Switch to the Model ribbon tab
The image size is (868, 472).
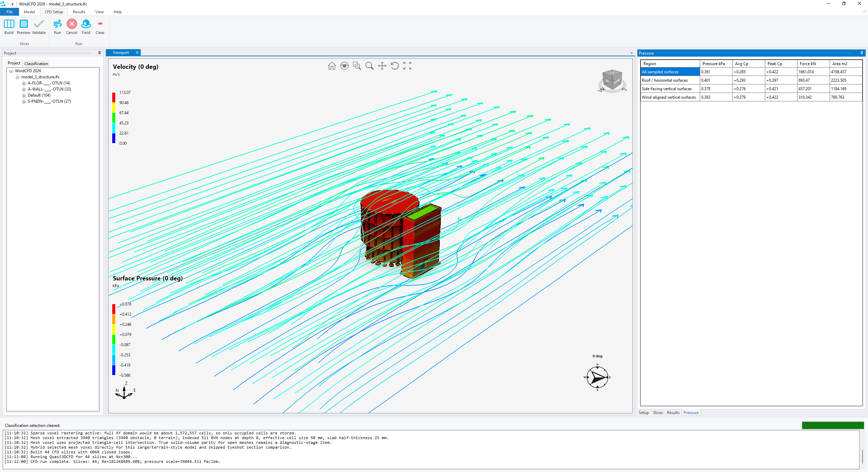click(29, 12)
